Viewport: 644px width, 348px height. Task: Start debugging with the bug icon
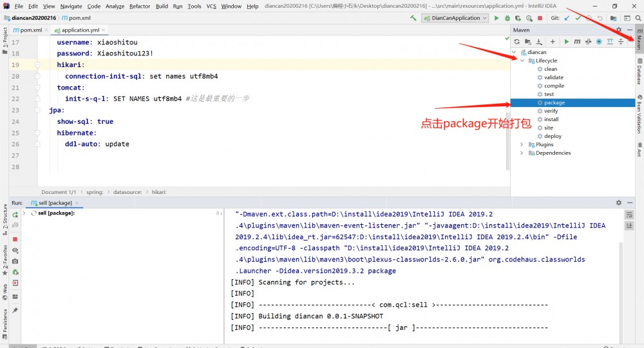pos(507,18)
